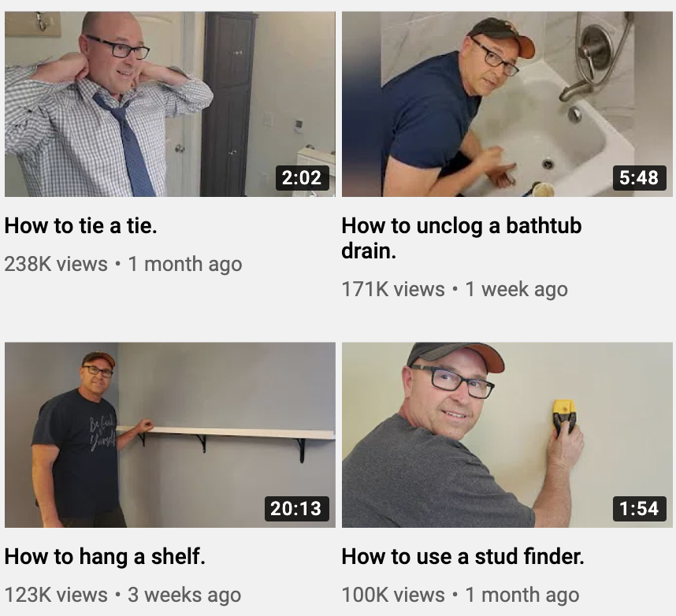Click '123K views · 3 weeks ago' text
This screenshot has height=616, width=676.
coord(122,595)
